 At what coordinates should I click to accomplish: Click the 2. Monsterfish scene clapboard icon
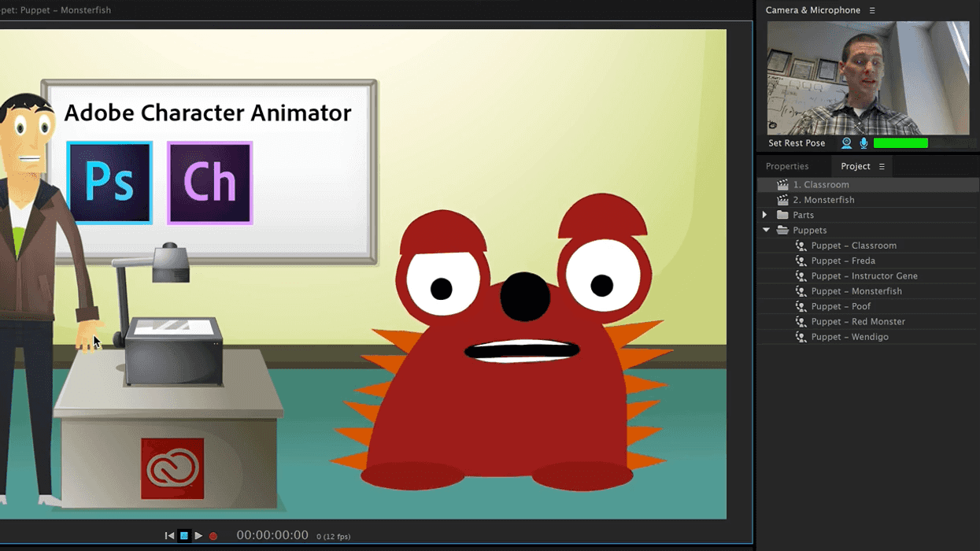(782, 200)
